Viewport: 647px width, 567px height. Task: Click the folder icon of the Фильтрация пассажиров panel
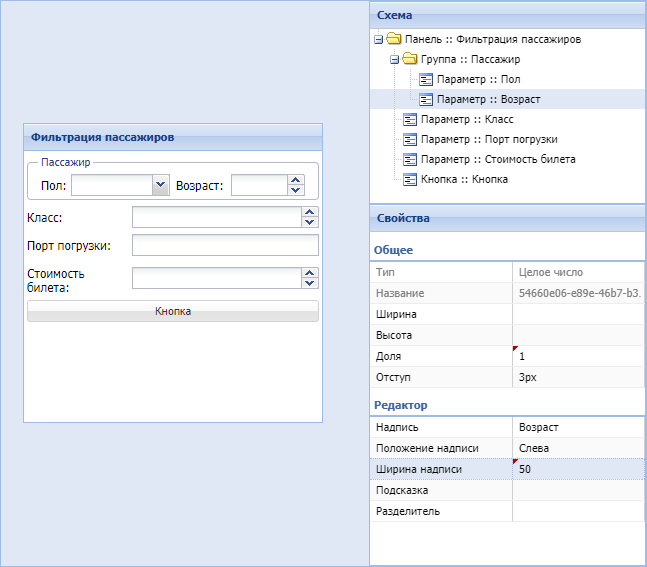click(x=394, y=40)
